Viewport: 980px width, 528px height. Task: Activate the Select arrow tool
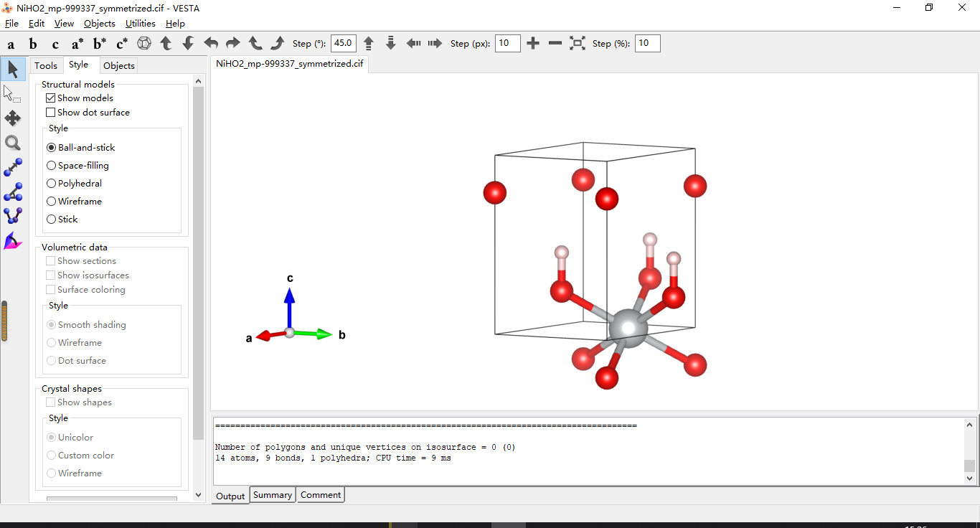13,70
